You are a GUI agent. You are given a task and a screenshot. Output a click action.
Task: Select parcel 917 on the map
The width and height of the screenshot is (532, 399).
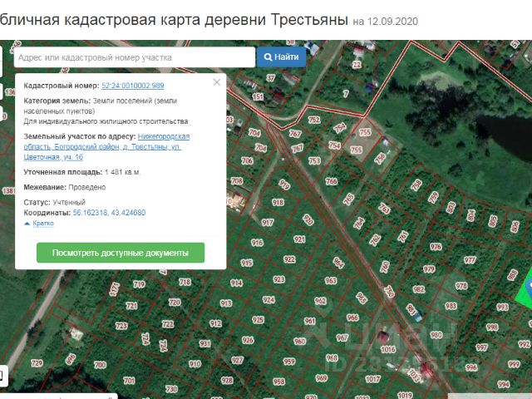tap(268, 223)
